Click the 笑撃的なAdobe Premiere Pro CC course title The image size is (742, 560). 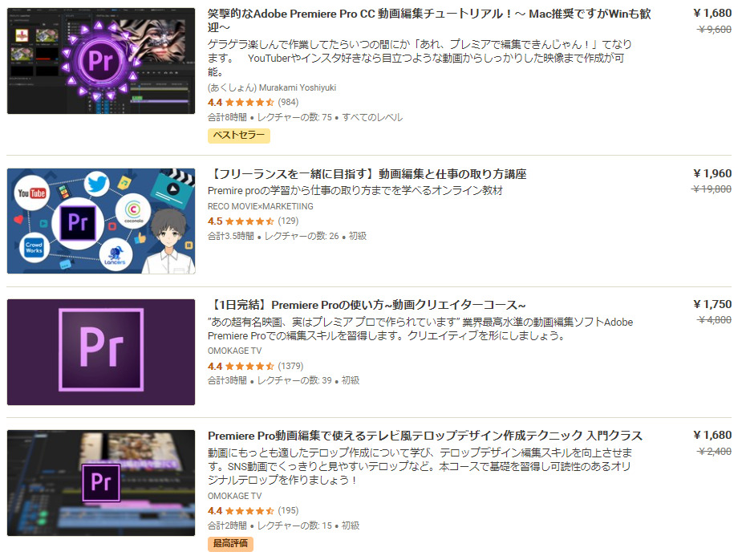pyautogui.click(x=429, y=20)
